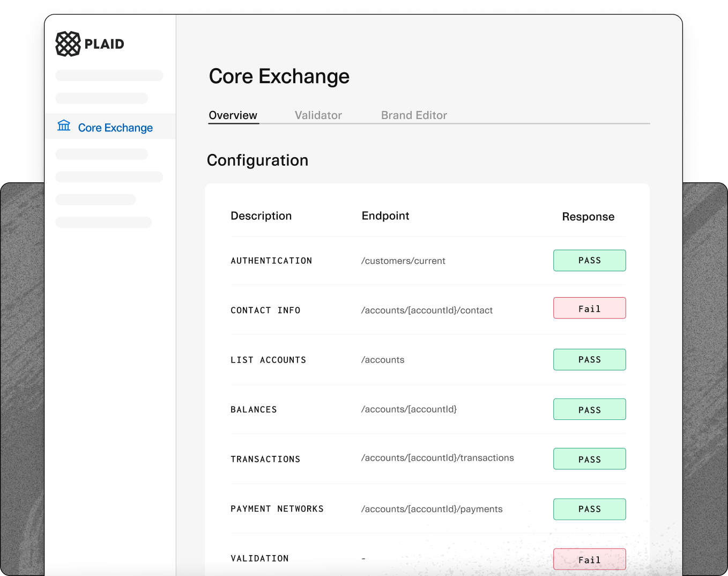This screenshot has width=728, height=576.
Task: Click the PASS badge for Balances
Action: coord(589,409)
